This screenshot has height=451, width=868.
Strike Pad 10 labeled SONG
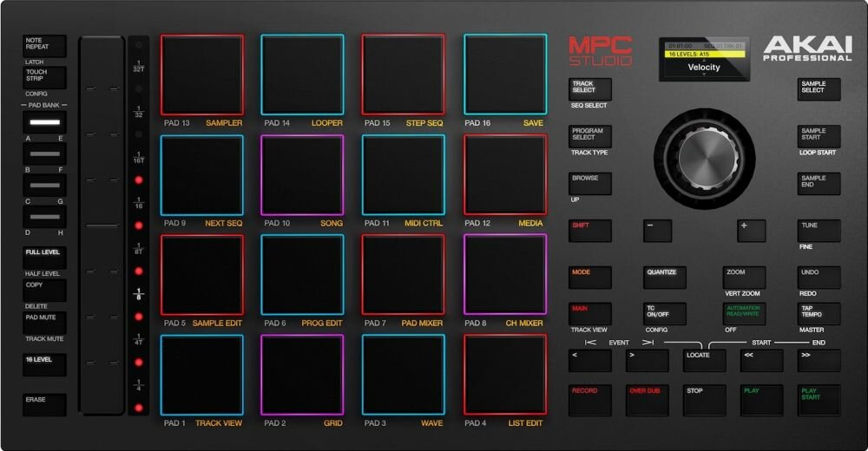tap(302, 175)
